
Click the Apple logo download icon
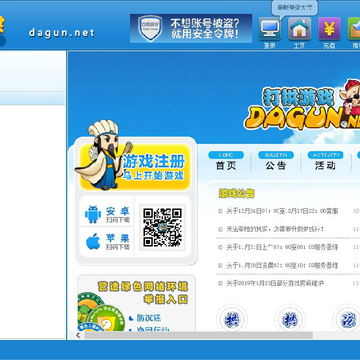click(x=93, y=242)
